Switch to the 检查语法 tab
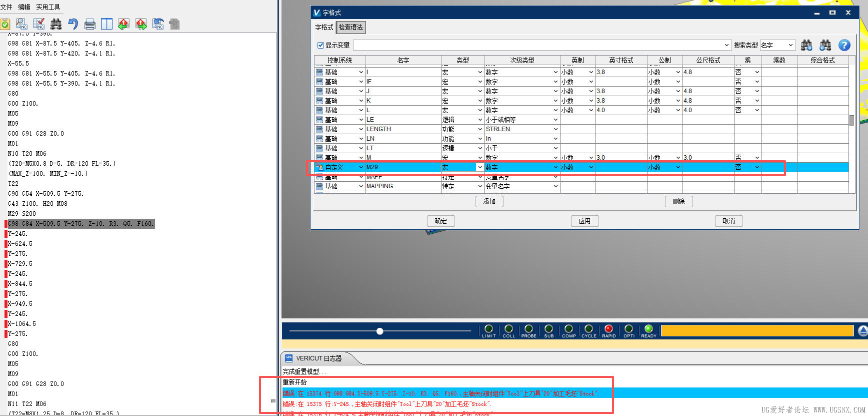The height and width of the screenshot is (416, 868). 351,27
